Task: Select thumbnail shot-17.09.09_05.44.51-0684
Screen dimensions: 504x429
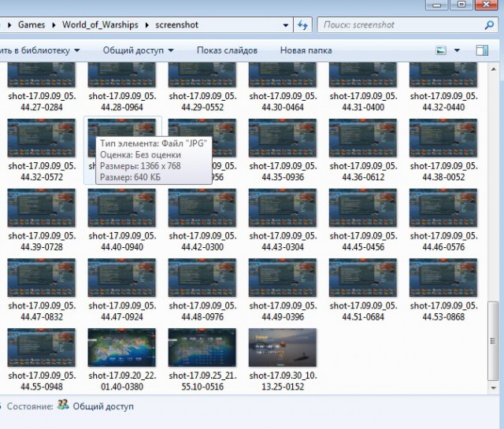Action: 363,277
